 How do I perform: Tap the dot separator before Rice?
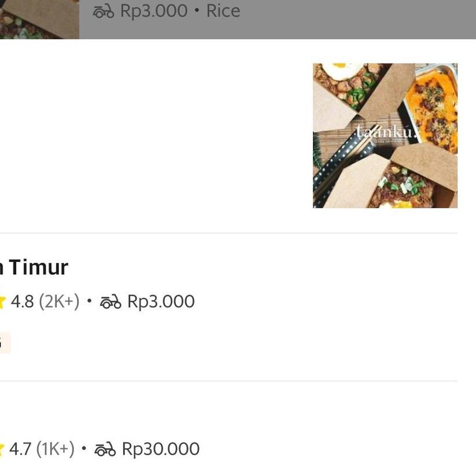pos(197,11)
